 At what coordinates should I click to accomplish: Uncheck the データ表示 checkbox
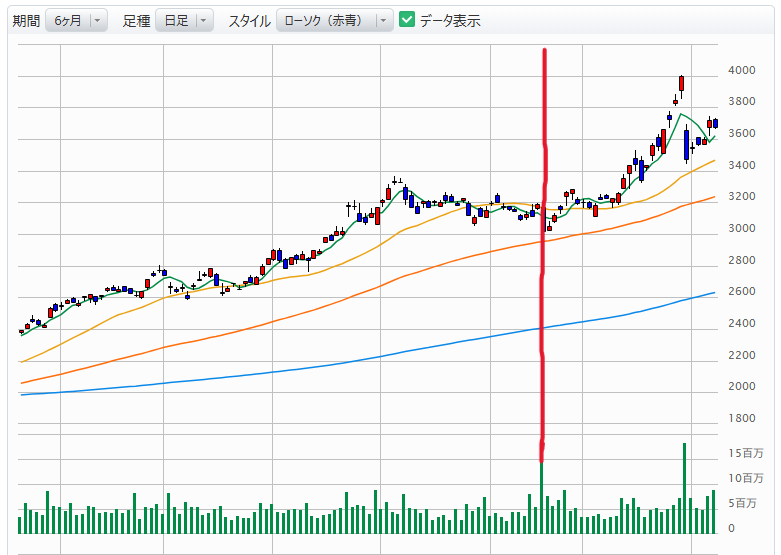(407, 20)
